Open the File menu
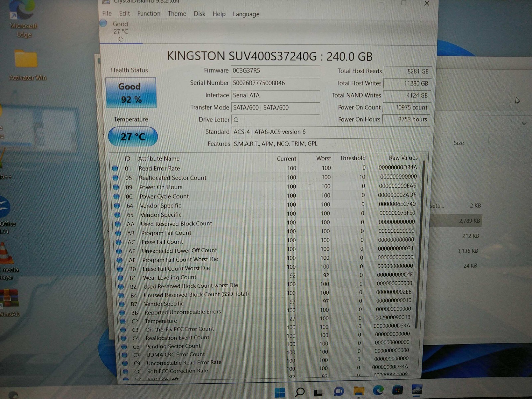The height and width of the screenshot is (399, 532). coord(107,13)
